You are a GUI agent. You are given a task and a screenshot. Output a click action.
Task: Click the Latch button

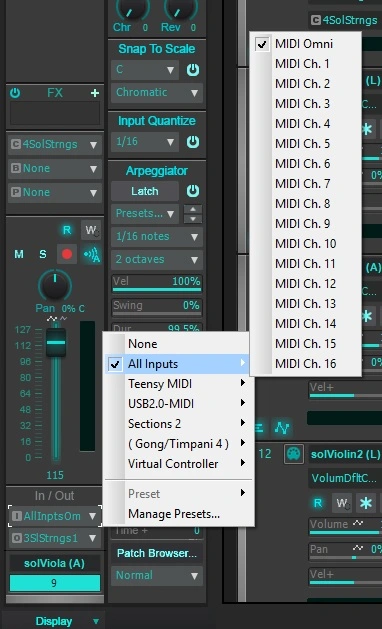tap(145, 191)
